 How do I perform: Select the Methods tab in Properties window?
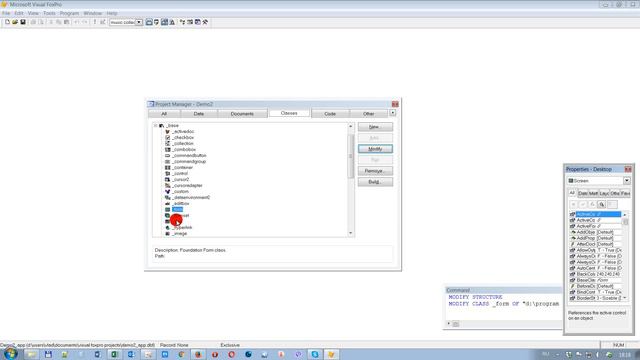point(593,193)
